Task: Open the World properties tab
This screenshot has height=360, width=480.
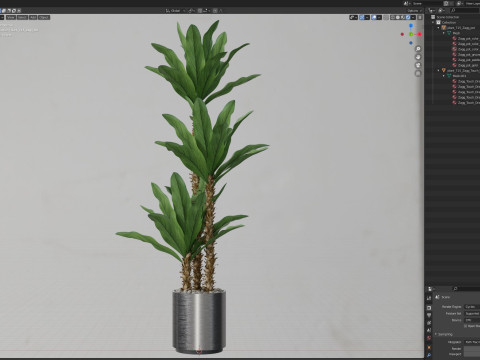Action: (429, 338)
